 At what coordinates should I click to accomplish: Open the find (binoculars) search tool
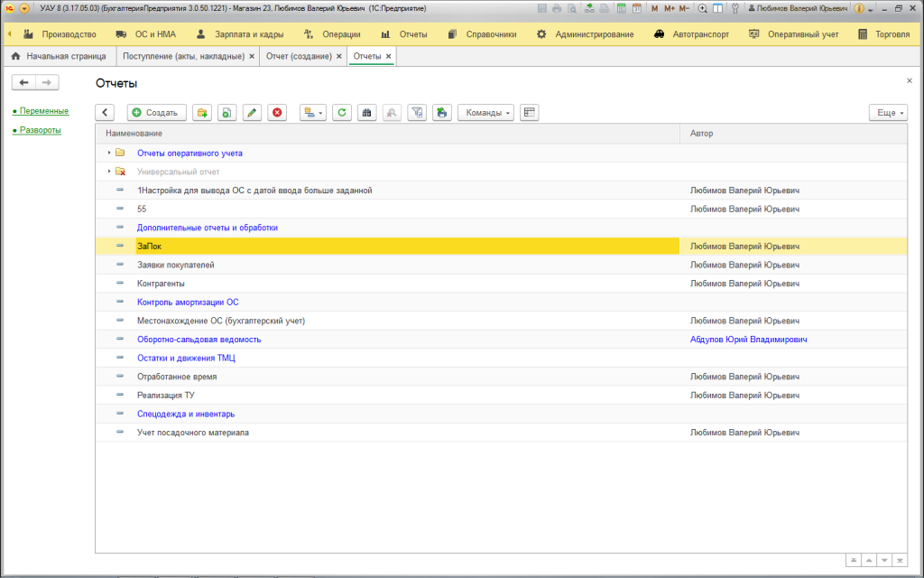366,113
